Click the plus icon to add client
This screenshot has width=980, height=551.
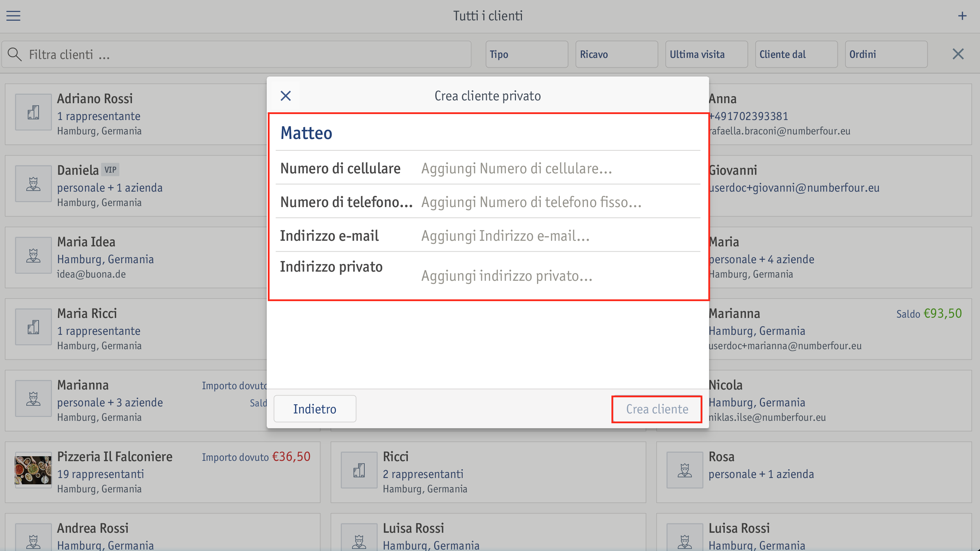[962, 15]
